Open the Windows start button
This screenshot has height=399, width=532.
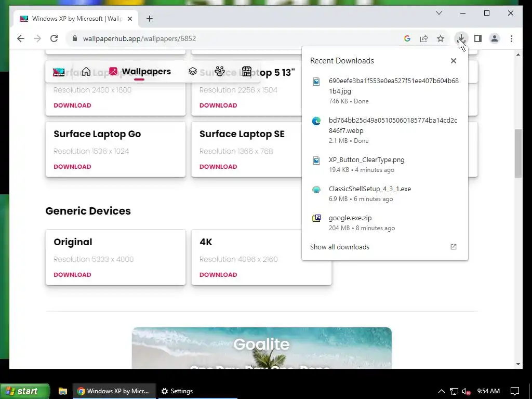pos(24,391)
